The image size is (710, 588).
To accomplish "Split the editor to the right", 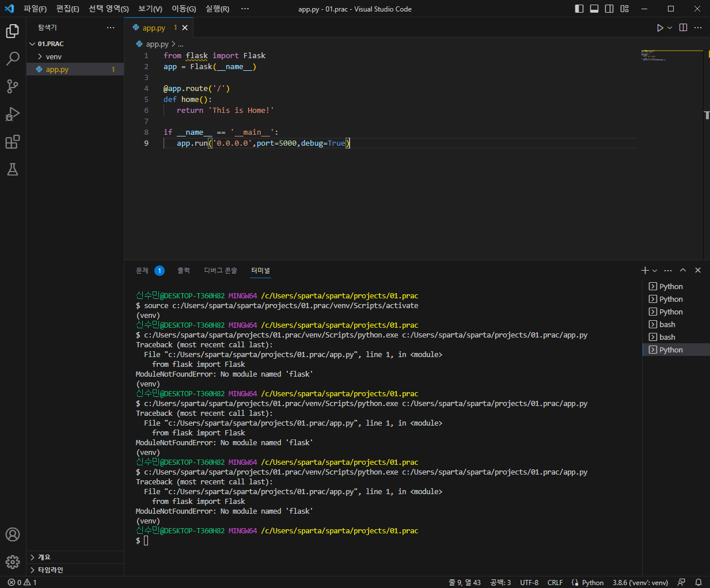I will point(684,28).
